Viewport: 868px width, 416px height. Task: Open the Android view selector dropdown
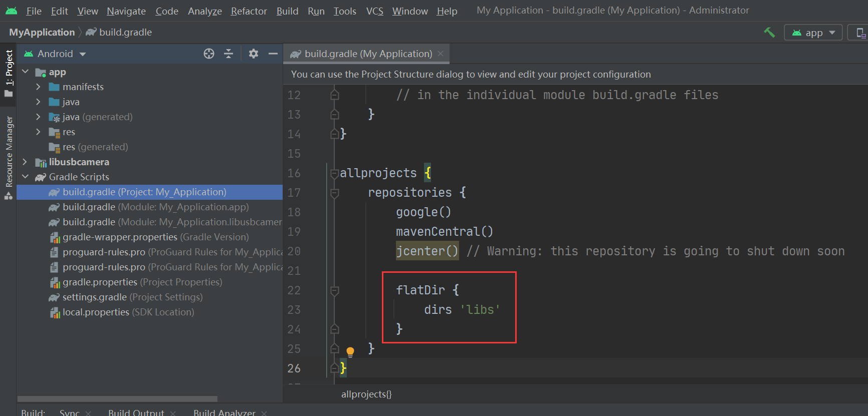[55, 54]
